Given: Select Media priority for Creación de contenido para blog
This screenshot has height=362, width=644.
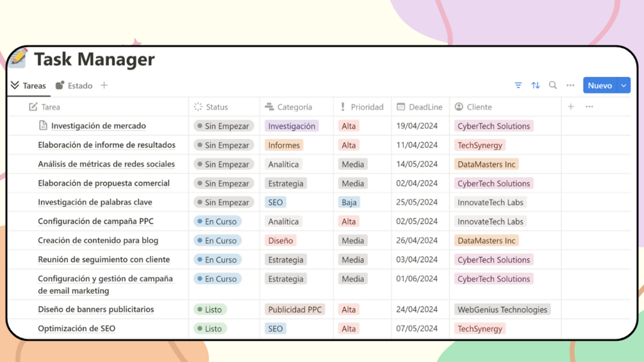Looking at the screenshot, I should [x=353, y=240].
